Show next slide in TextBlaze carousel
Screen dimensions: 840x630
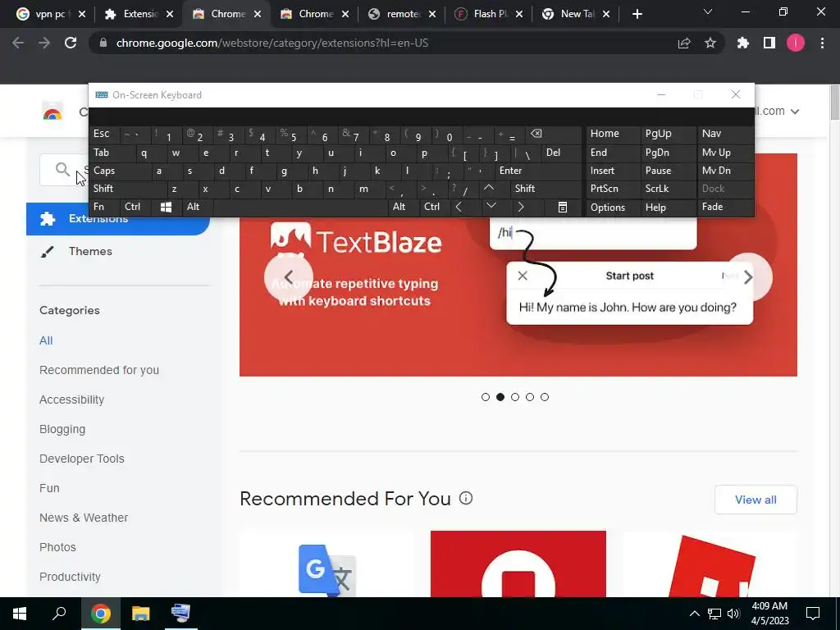click(748, 277)
